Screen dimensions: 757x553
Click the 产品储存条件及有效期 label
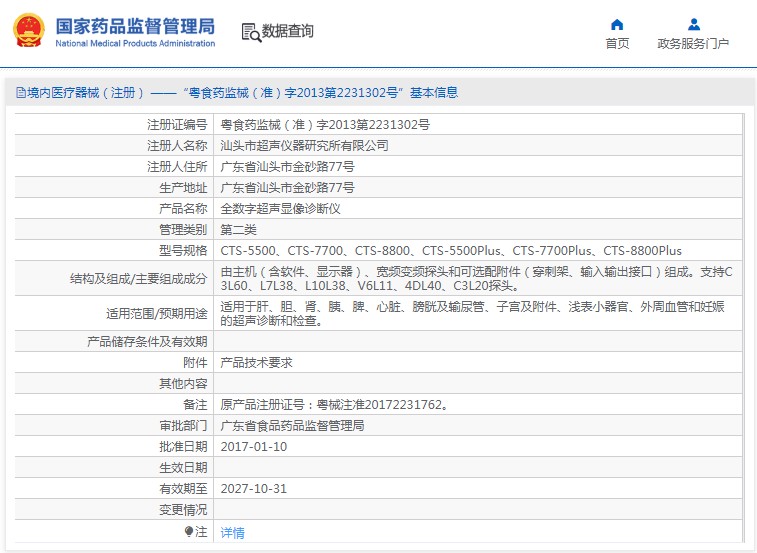click(x=147, y=341)
